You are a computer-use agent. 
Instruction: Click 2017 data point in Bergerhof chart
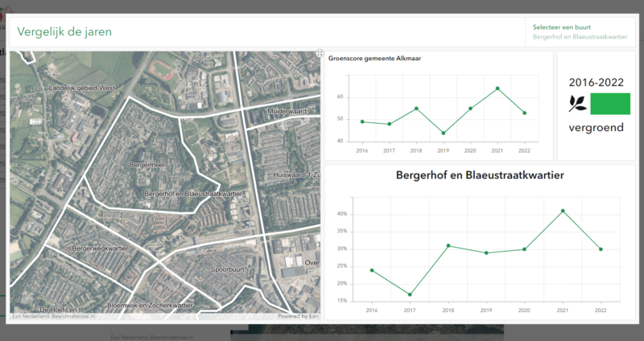(410, 294)
